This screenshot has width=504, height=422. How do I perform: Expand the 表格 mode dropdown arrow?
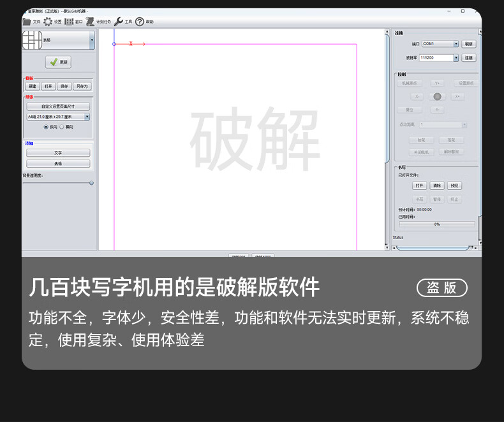pos(93,40)
